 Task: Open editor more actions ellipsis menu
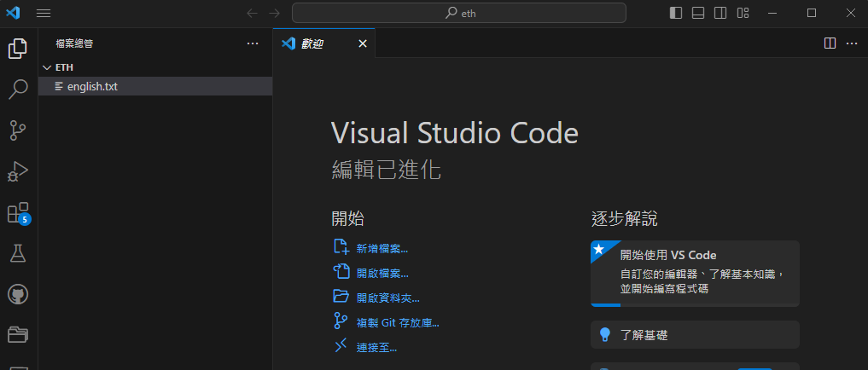852,43
